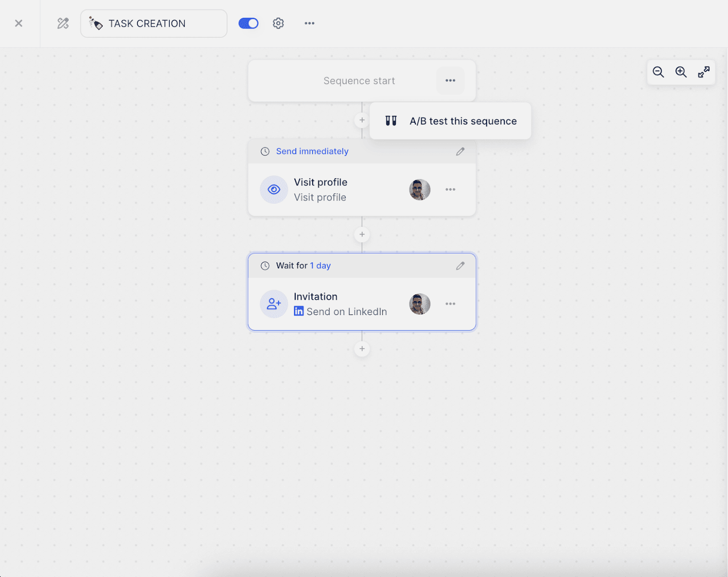Open Sequence start three-dot menu
This screenshot has height=577, width=728.
[450, 80]
